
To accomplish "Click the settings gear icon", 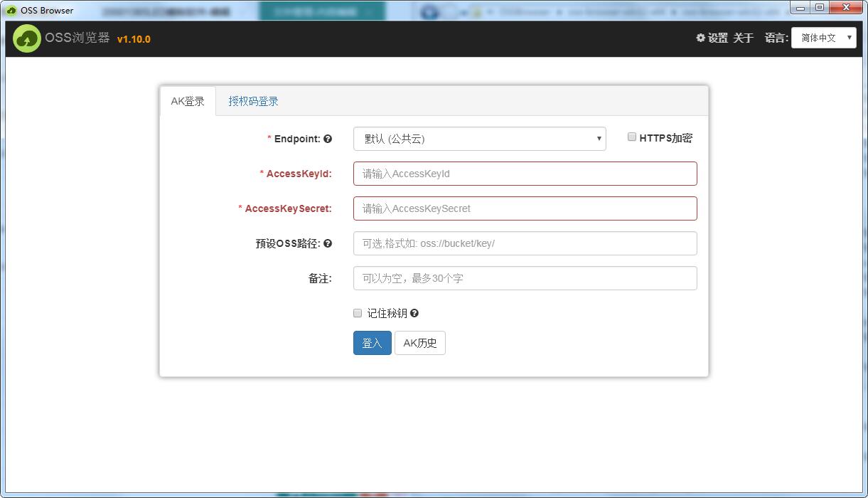I will pos(700,38).
